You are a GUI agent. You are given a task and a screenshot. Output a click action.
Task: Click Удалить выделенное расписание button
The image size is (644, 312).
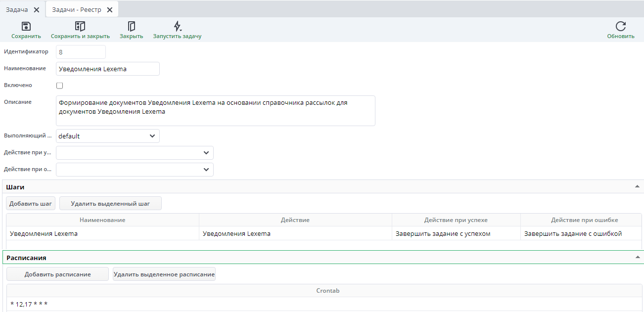pyautogui.click(x=164, y=274)
